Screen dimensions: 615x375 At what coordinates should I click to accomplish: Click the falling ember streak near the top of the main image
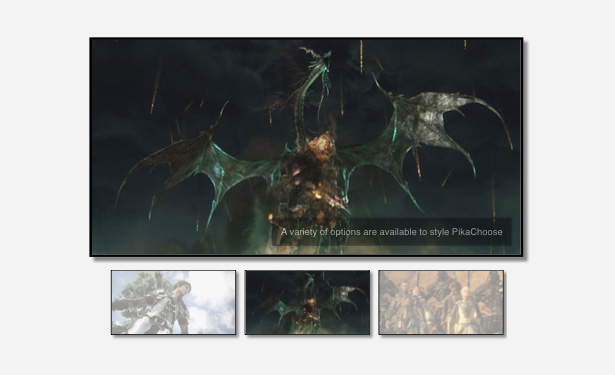pyautogui.click(x=361, y=57)
